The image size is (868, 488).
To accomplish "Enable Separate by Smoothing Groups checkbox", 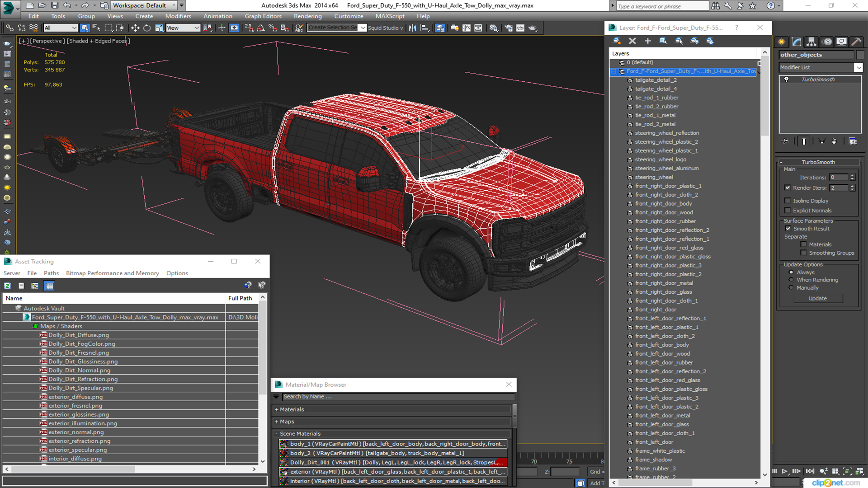I will click(x=803, y=253).
